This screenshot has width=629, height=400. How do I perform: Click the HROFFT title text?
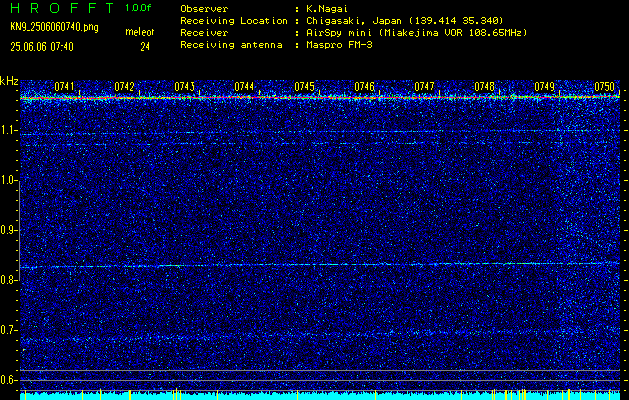pos(62,8)
